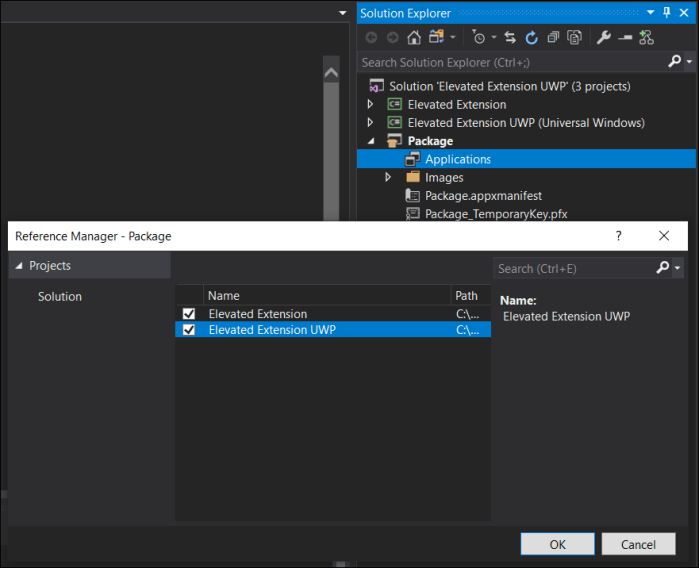Image resolution: width=699 pixels, height=568 pixels.
Task: Expand the Images folder
Action: [x=388, y=177]
